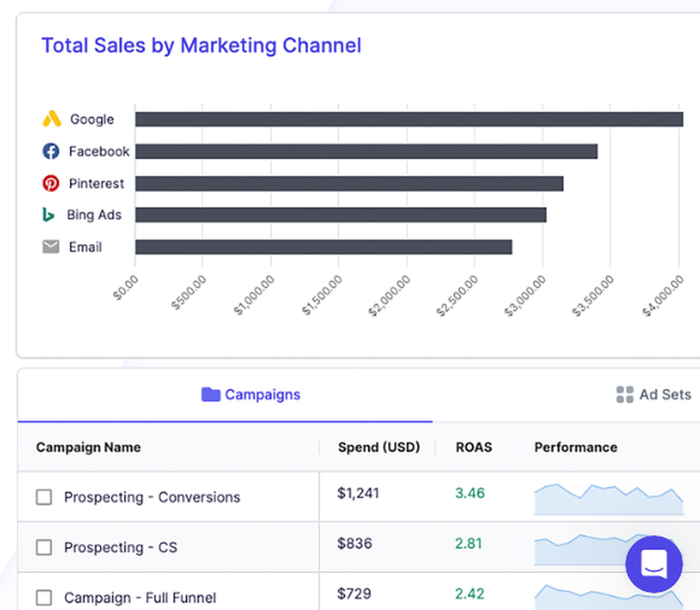Click the $1,500.00 axis label
700x610 pixels.
[322, 295]
